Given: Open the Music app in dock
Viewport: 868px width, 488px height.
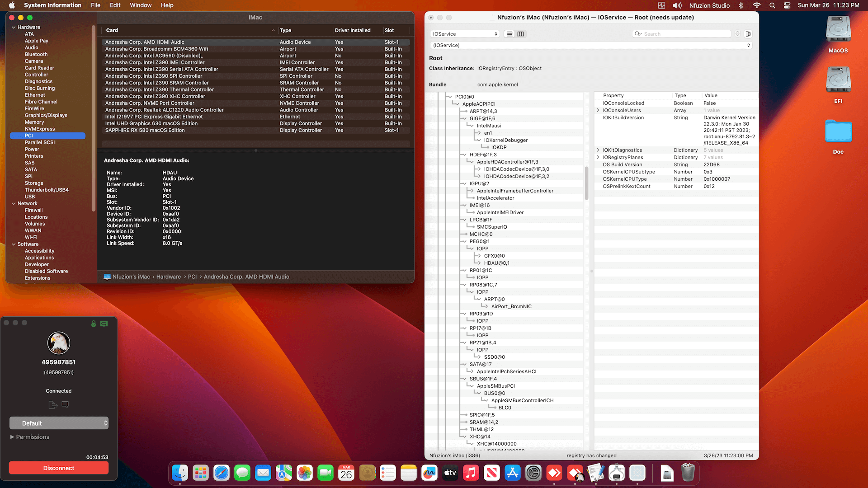Looking at the screenshot, I should [x=471, y=473].
